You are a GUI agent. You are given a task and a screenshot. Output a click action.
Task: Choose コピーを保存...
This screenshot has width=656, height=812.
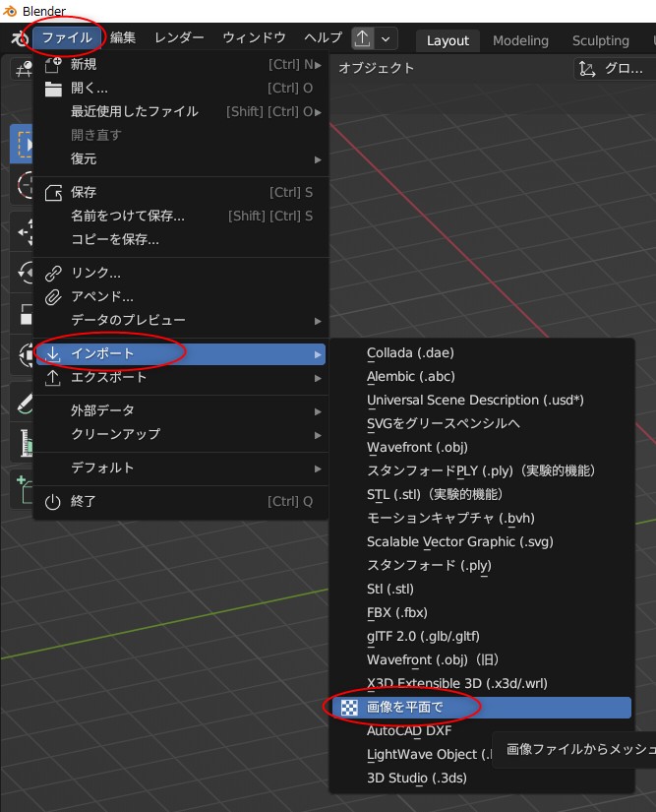(181, 239)
